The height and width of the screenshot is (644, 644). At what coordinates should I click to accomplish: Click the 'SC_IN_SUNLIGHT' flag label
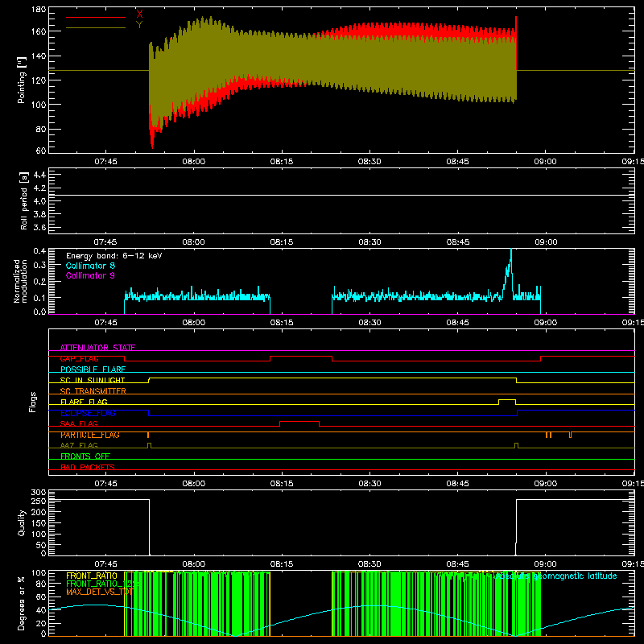click(x=93, y=380)
